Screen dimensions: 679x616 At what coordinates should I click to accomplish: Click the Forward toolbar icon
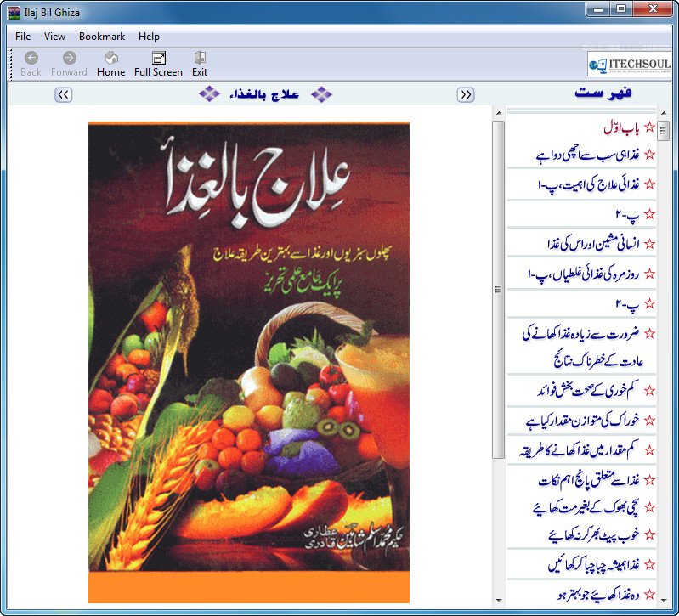[70, 58]
